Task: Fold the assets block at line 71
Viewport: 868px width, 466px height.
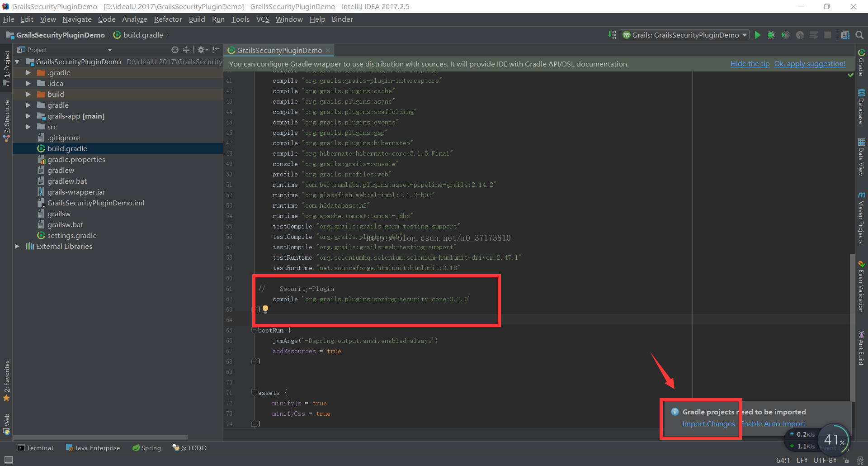Action: pyautogui.click(x=254, y=393)
